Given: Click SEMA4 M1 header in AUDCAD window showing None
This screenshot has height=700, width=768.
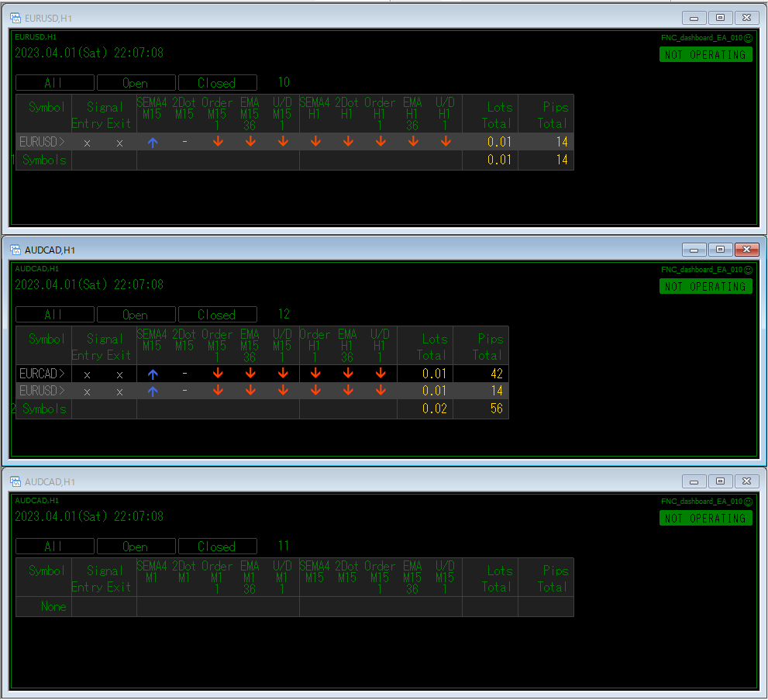Looking at the screenshot, I should pos(152,571).
